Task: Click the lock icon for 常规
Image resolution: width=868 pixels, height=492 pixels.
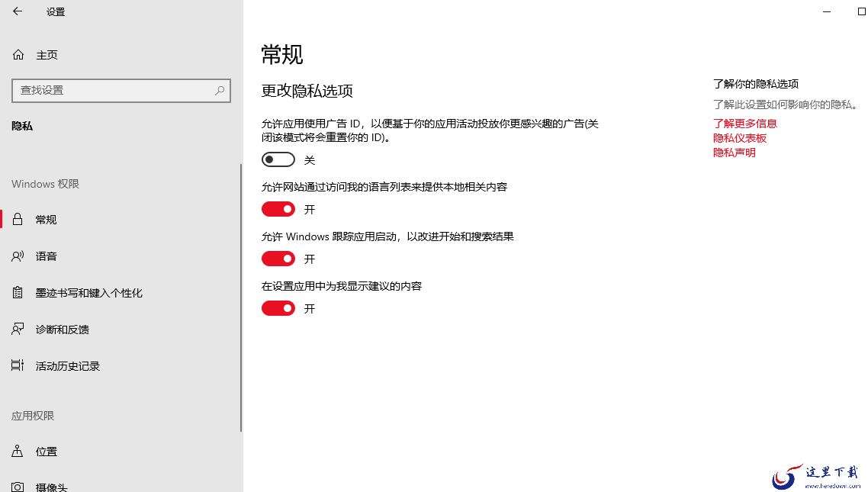Action: pos(18,220)
